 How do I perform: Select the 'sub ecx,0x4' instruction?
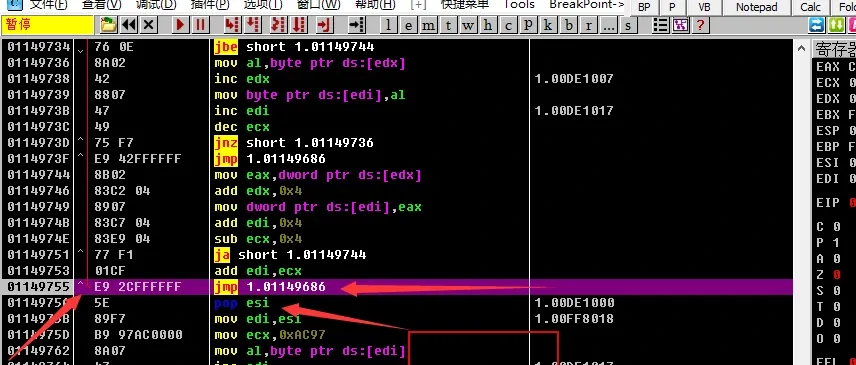point(258,239)
